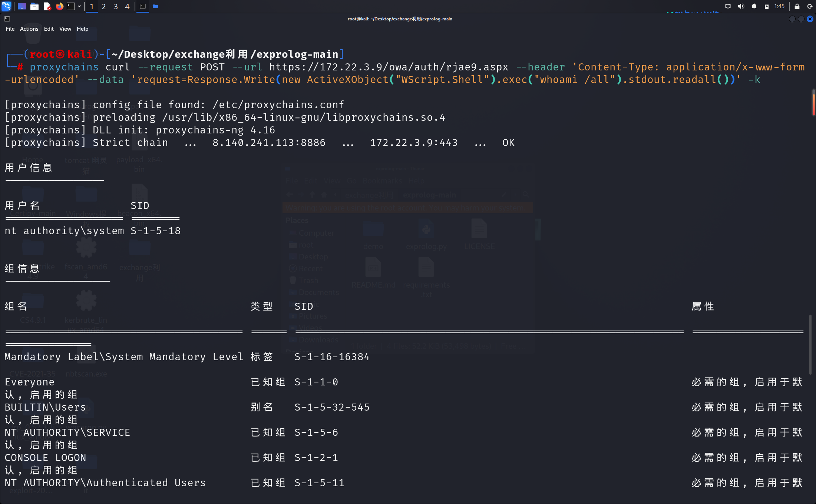Screen dimensions: 816x504
Task: Click the 1:45 clock
Action: point(780,6)
